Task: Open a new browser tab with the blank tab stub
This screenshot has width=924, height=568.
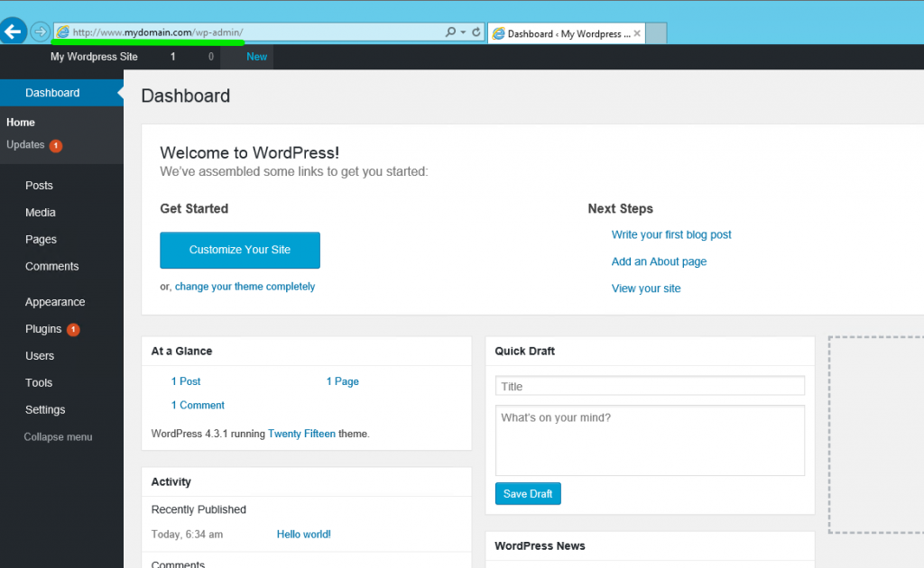Action: 656,32
